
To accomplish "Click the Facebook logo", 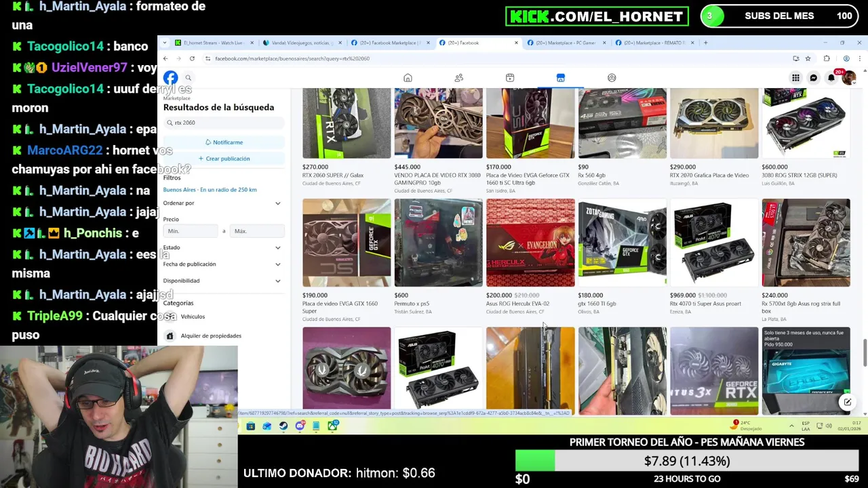I will [170, 78].
